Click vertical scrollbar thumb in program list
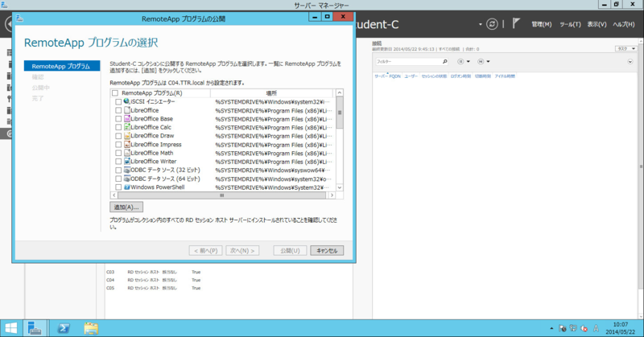 pyautogui.click(x=340, y=113)
